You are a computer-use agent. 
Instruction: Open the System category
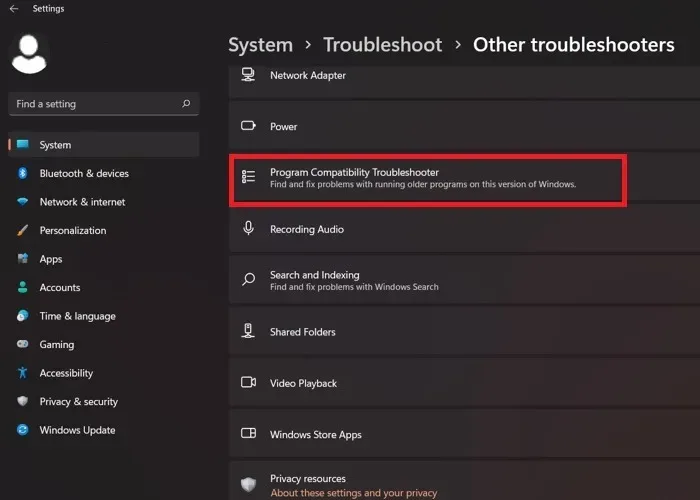104,145
